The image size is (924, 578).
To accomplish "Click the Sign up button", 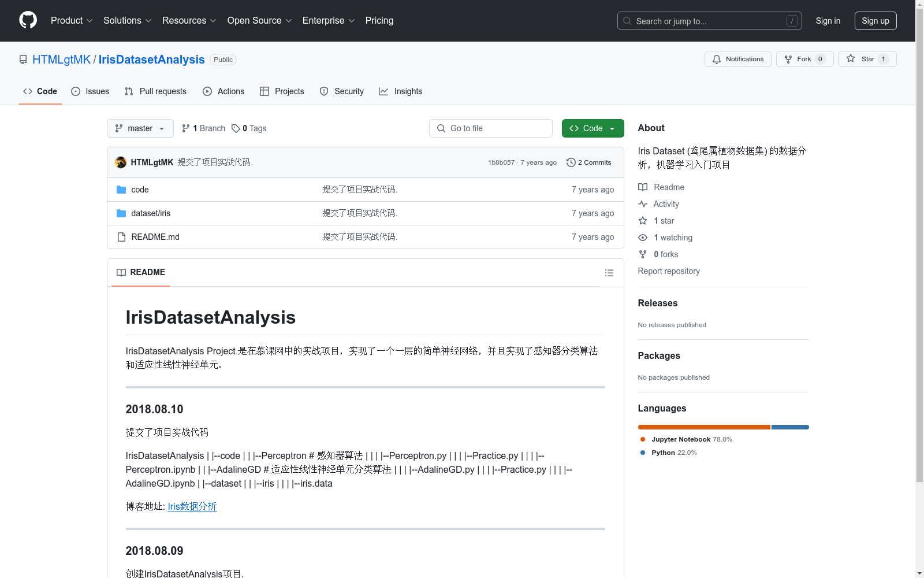I will (875, 21).
